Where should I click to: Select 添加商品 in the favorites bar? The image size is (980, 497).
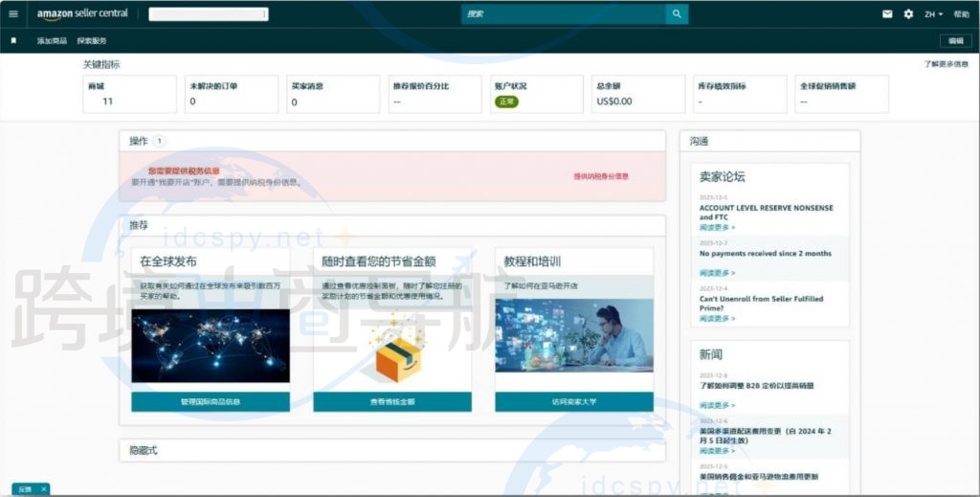52,40
